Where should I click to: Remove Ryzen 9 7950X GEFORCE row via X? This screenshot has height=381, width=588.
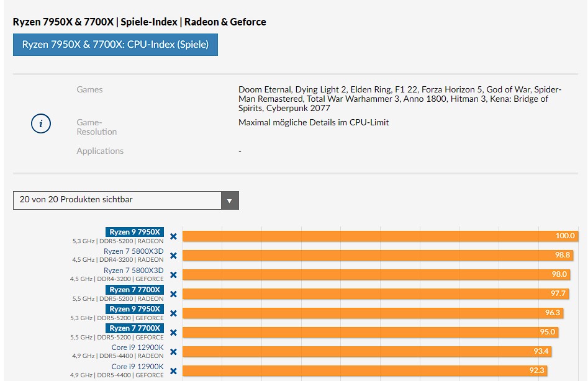(173, 313)
